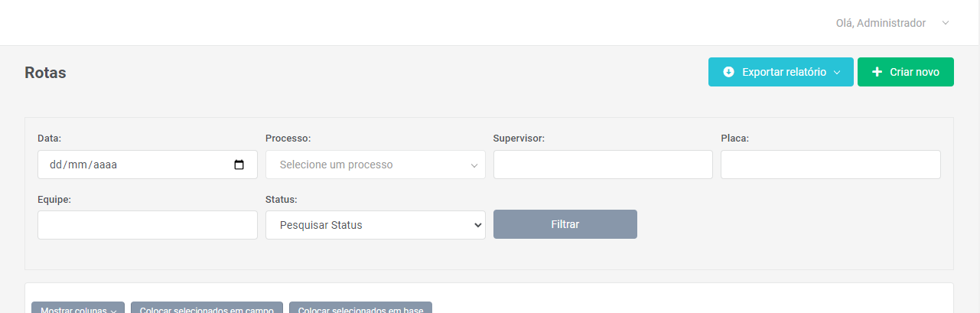Focus the Equipe input field
The width and height of the screenshot is (980, 313).
click(x=147, y=225)
